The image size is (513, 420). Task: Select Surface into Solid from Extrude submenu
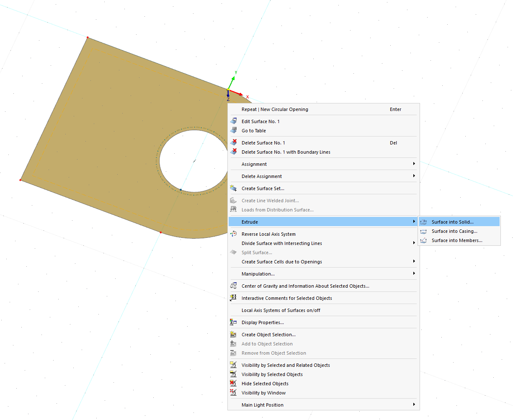coord(452,222)
